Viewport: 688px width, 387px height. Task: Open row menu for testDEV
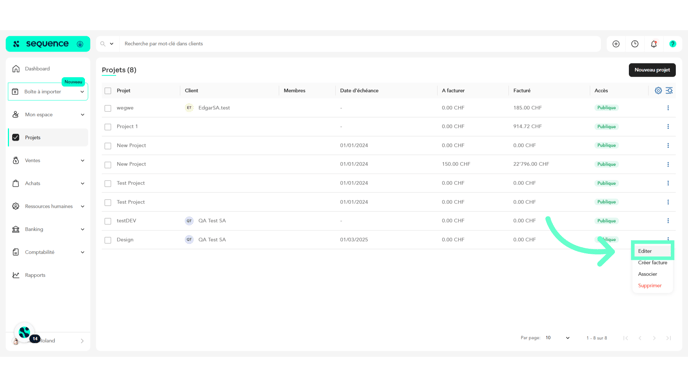coord(668,221)
